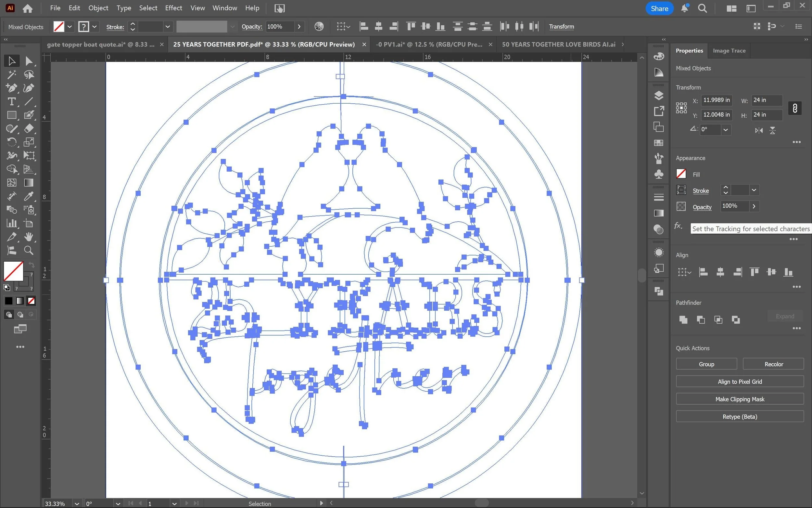Click the Fill swatch in Appearance
Image resolution: width=812 pixels, height=508 pixels.
[x=681, y=174]
